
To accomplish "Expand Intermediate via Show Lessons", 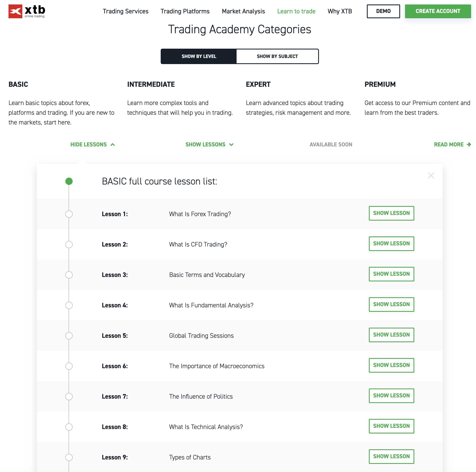I will (209, 145).
